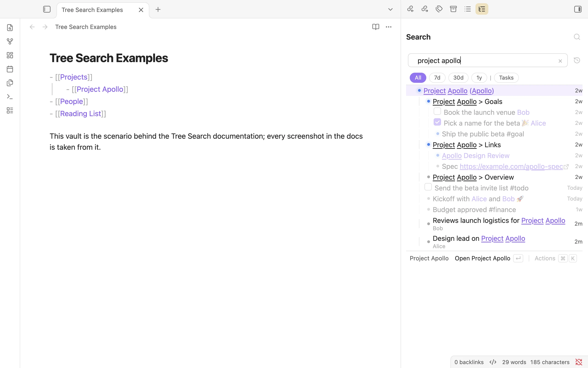Click the sync status icon in status bar
Viewport: 588px width, 368px height.
pyautogui.click(x=579, y=362)
